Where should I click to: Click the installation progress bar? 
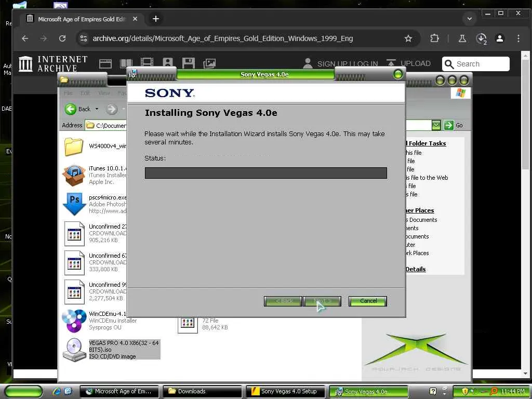tap(265, 172)
